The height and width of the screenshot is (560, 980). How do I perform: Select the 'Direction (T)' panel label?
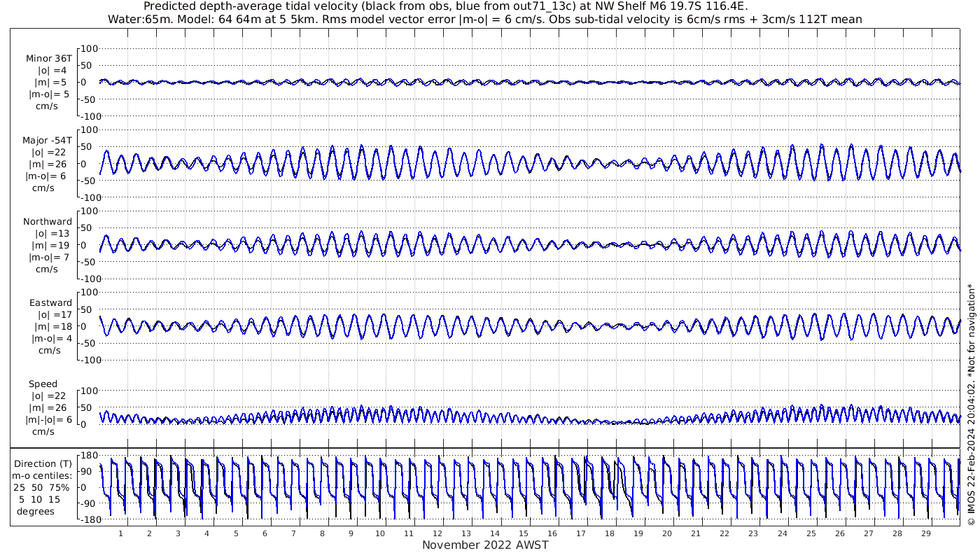[x=43, y=464]
